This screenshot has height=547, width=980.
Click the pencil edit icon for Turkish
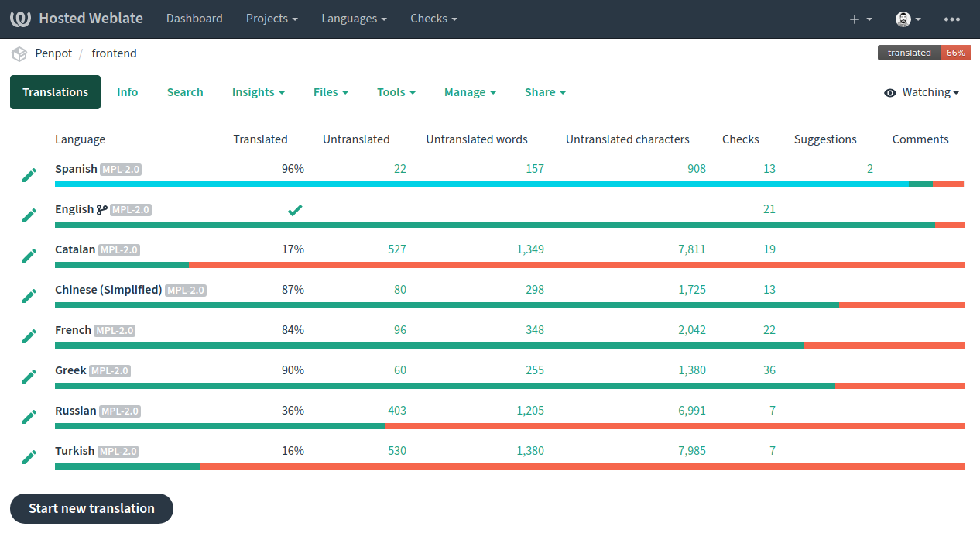[29, 457]
